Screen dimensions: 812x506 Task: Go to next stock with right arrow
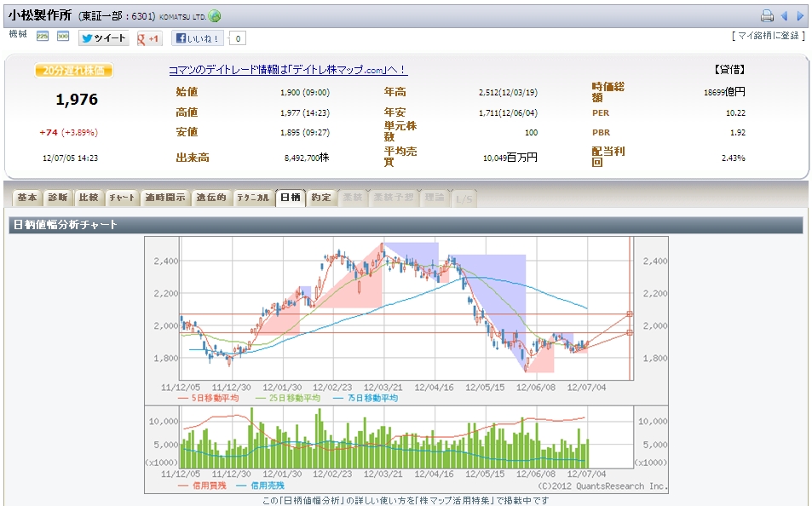(799, 16)
